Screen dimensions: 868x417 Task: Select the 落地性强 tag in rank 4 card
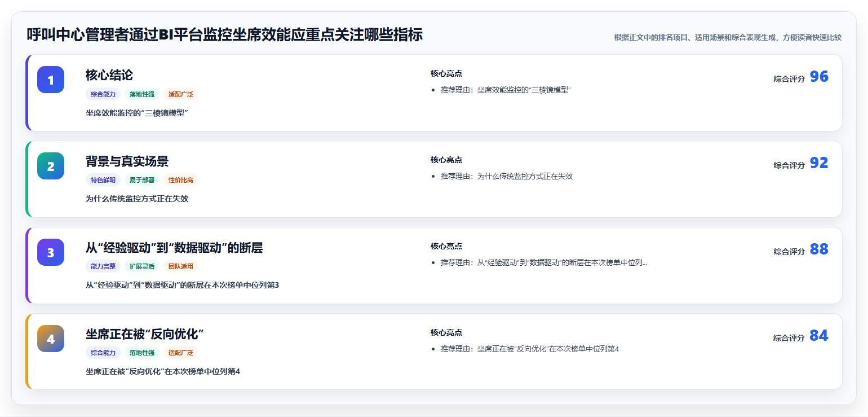point(142,353)
